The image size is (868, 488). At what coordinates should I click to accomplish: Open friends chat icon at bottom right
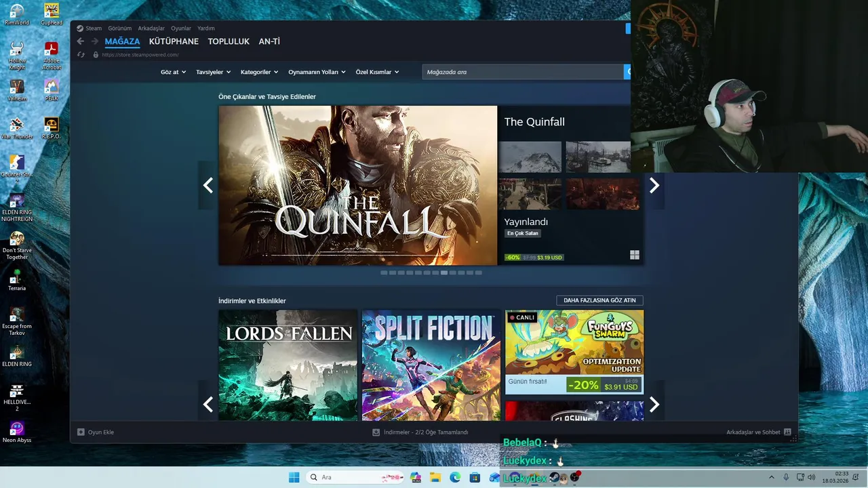click(787, 432)
